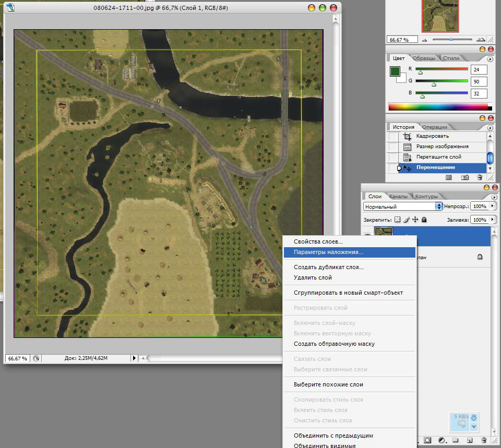Click the R color slider track
Image resolution: width=501 pixels, height=448 pixels.
pyautogui.click(x=442, y=69)
